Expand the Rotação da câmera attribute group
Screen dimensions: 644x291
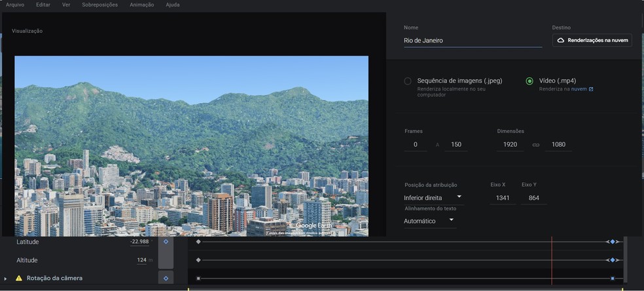tap(5, 279)
